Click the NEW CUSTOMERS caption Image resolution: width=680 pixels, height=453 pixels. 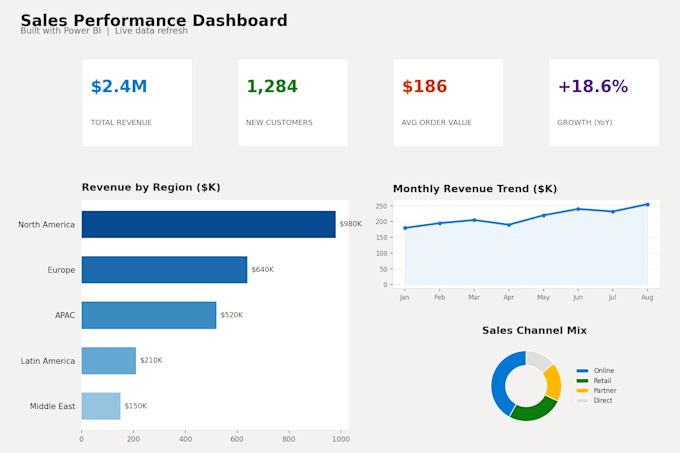[x=279, y=123]
